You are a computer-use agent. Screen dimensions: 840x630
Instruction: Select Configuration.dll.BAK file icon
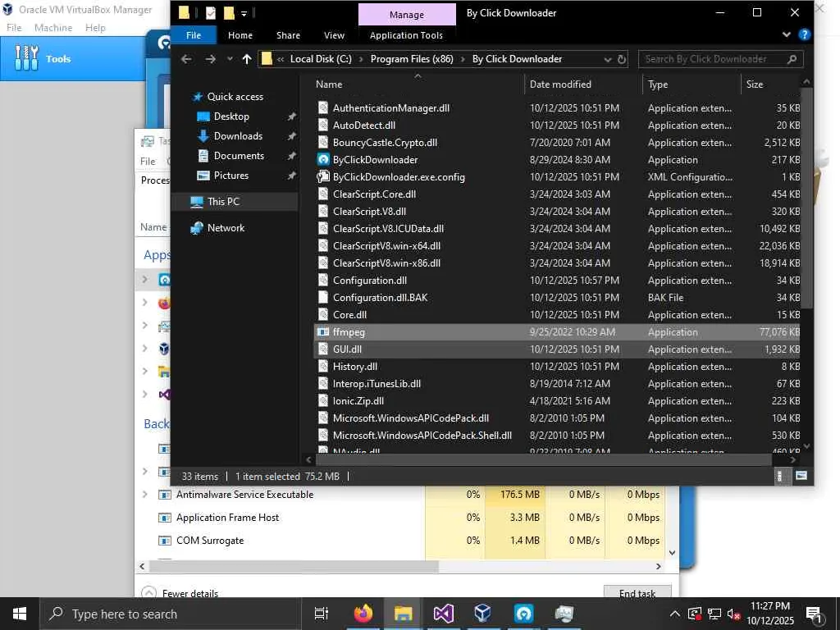(323, 297)
